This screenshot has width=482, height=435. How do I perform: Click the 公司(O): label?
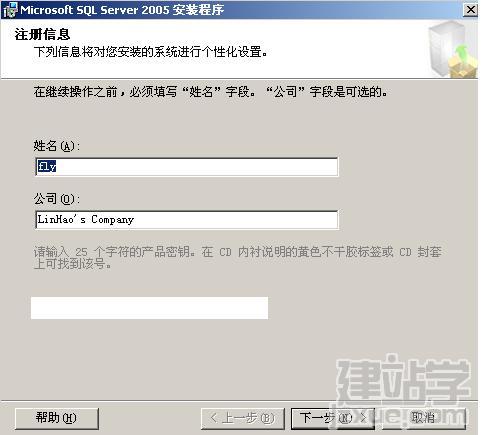coord(57,199)
